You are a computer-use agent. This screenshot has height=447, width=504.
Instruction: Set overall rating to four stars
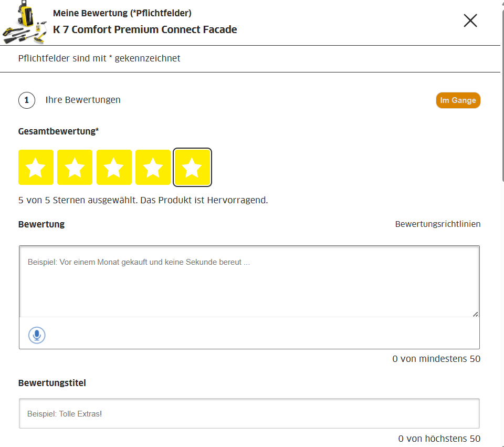tap(153, 167)
